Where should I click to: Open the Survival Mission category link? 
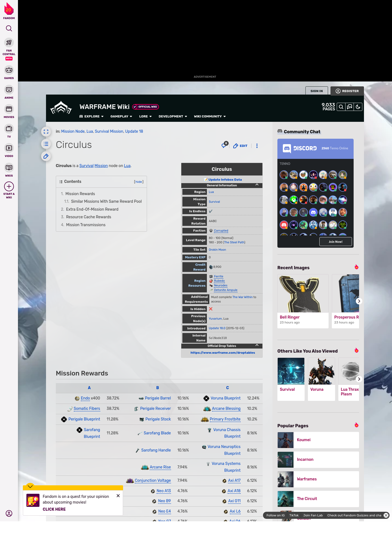pos(109,131)
